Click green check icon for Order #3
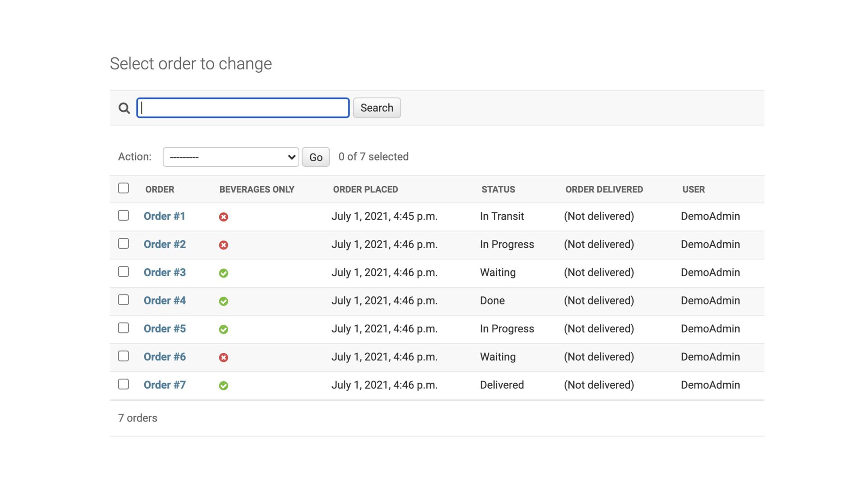Viewport: 868px width, 488px height. (x=223, y=273)
